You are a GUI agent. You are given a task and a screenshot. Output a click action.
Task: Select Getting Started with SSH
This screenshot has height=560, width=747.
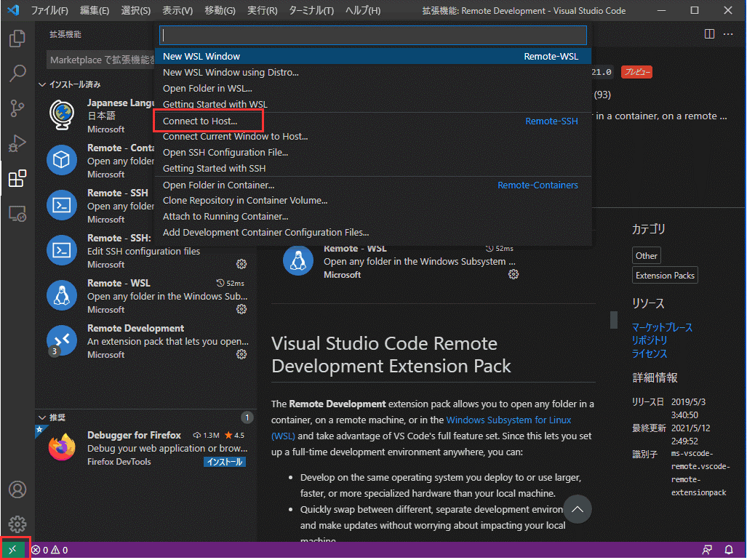click(x=373, y=169)
